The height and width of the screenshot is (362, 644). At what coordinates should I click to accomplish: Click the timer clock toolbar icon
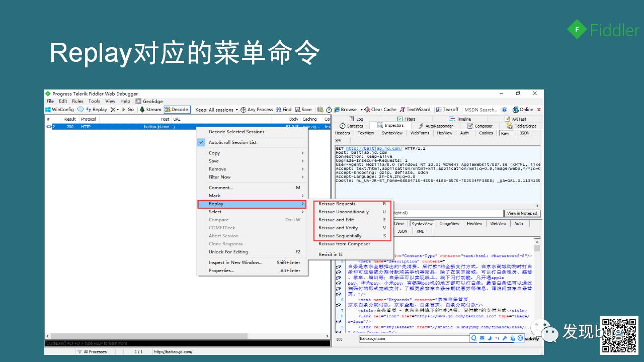pos(329,109)
